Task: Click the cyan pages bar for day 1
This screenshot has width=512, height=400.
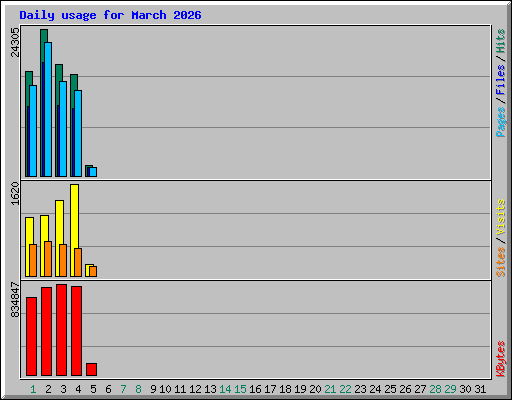Action: point(33,131)
